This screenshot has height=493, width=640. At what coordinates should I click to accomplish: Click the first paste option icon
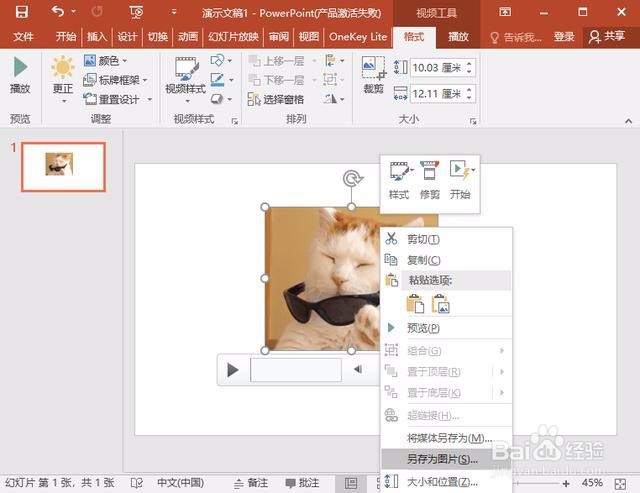(x=415, y=304)
